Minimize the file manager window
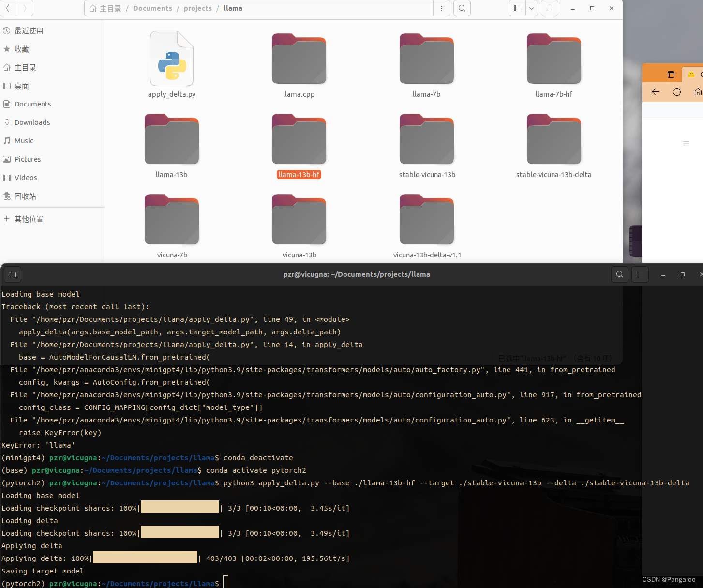Image resolution: width=703 pixels, height=588 pixels. [572, 8]
